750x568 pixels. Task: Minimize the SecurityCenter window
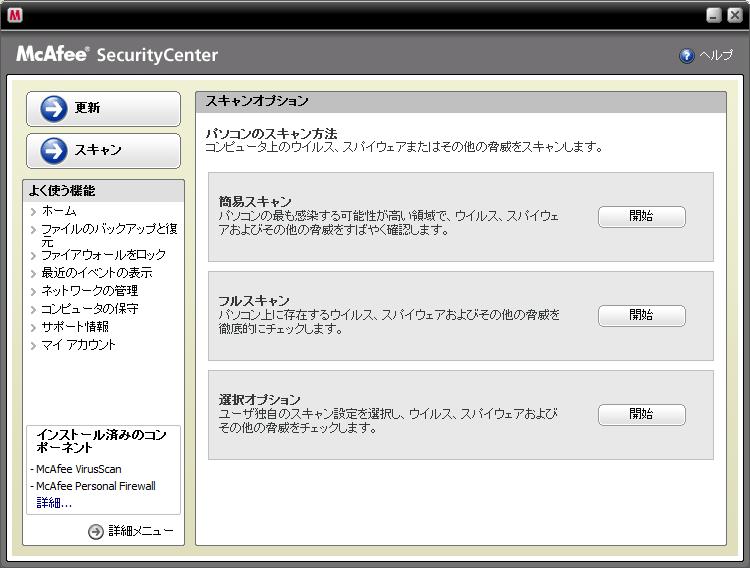(x=713, y=15)
